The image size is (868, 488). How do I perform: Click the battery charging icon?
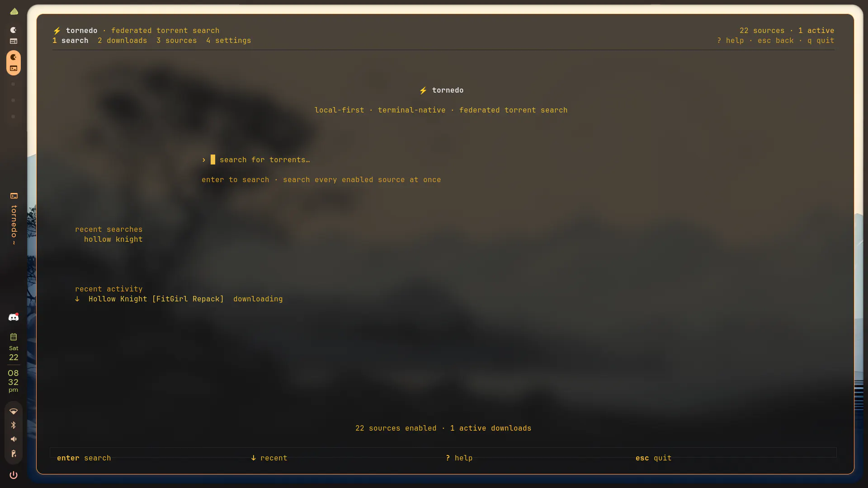point(14,454)
